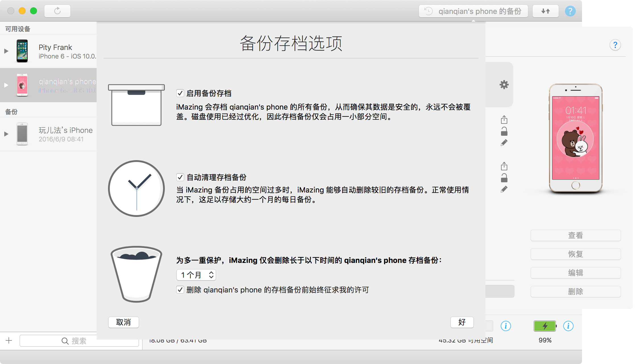Select qianqian's phone in device list
Viewport: 640px width, 364px height.
pyautogui.click(x=48, y=85)
